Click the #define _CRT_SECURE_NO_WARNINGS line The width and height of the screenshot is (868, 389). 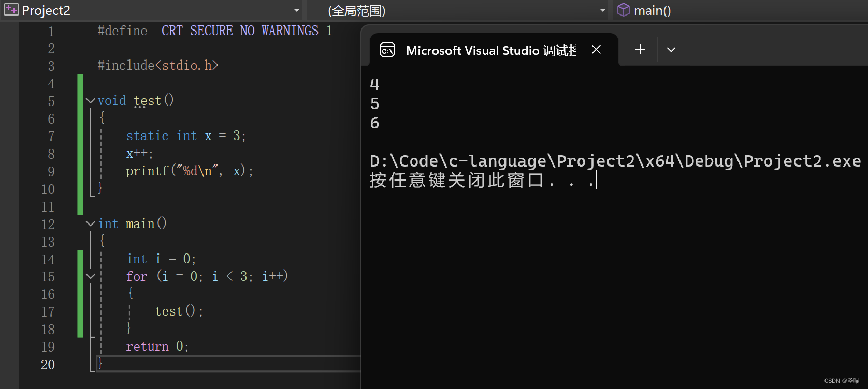(215, 31)
